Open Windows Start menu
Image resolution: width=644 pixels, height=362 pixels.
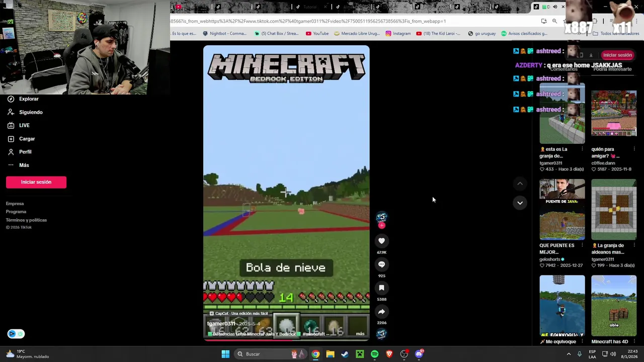pyautogui.click(x=225, y=354)
